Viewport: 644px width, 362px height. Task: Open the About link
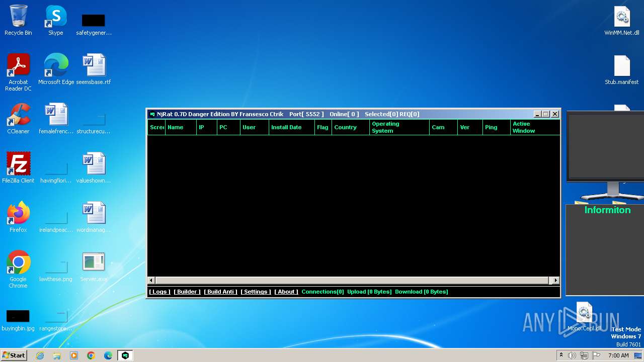click(x=286, y=292)
